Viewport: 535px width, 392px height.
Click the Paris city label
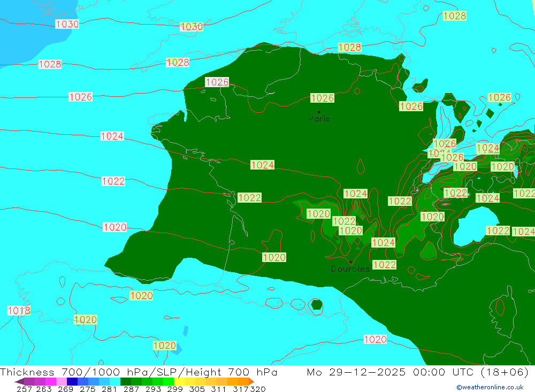(x=319, y=119)
